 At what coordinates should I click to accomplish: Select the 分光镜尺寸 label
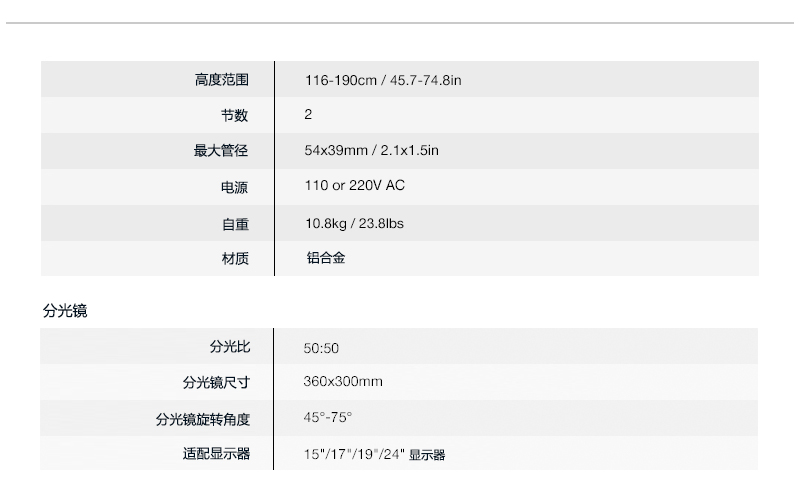216,382
